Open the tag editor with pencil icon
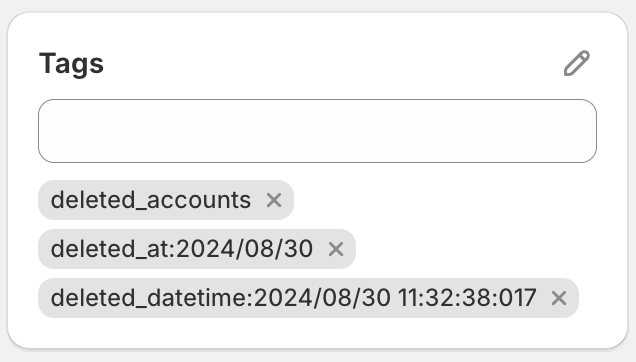Screen dimensions: 636x362 point(577,63)
